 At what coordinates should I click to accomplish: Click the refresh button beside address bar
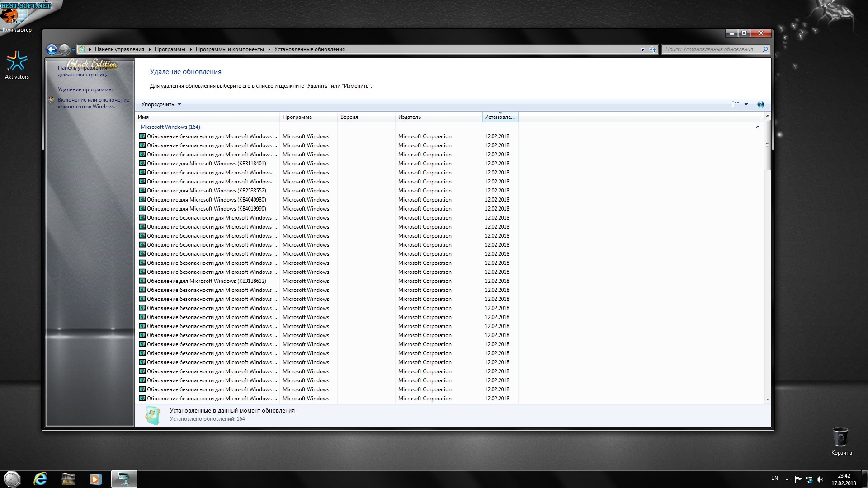coord(653,49)
